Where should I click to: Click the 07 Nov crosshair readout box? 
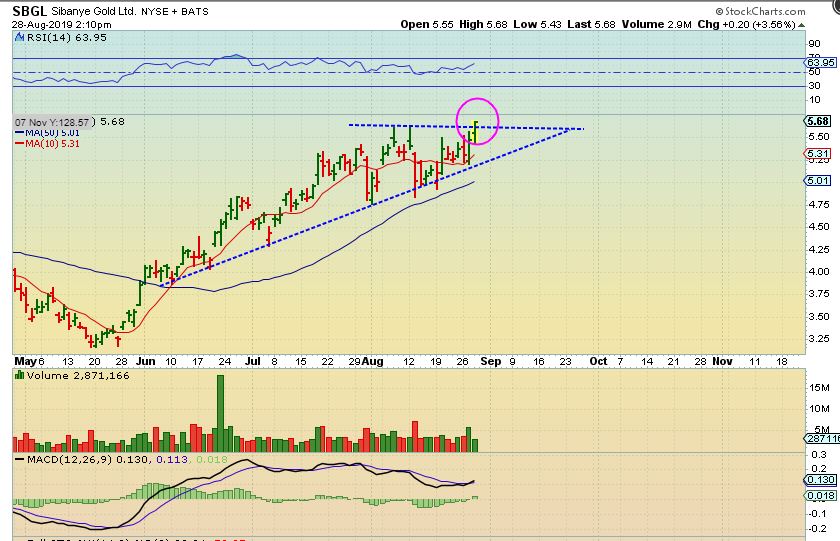54,122
